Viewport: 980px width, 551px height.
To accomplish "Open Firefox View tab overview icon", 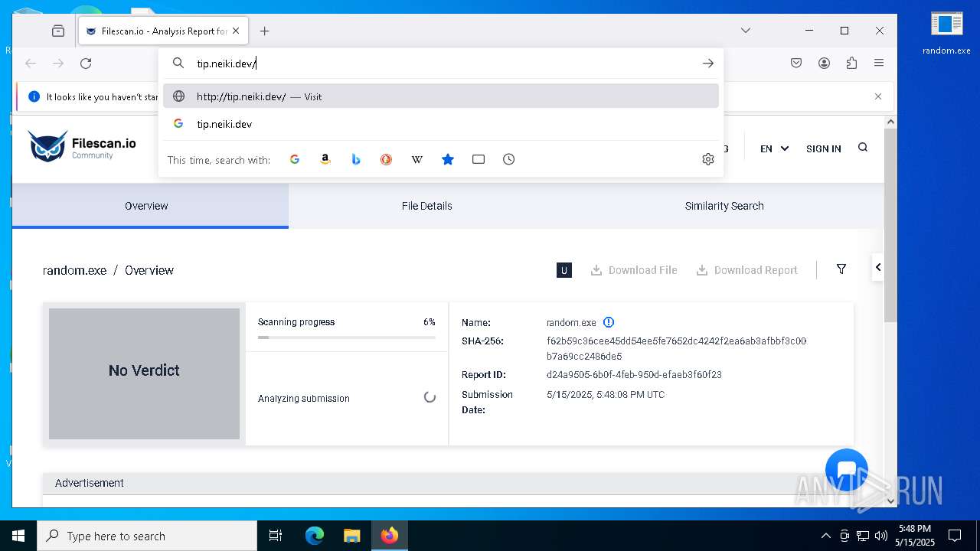I will (58, 31).
